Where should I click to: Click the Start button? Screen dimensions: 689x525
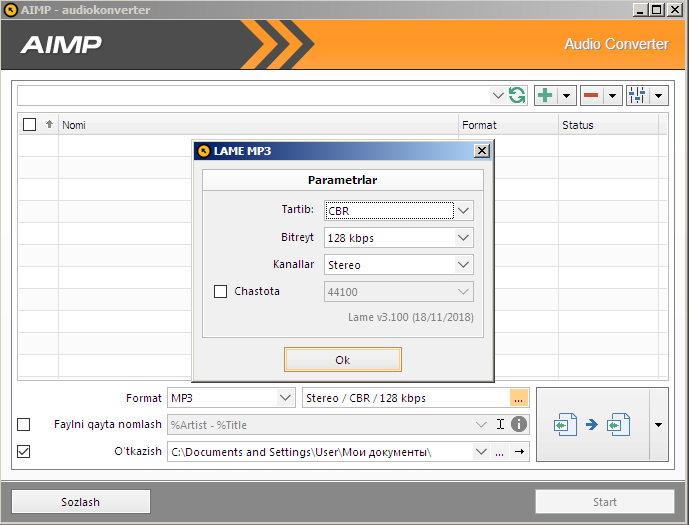605,502
